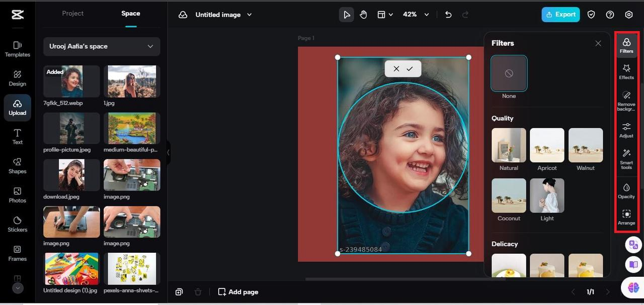Open the shield privacy icon

(591, 15)
